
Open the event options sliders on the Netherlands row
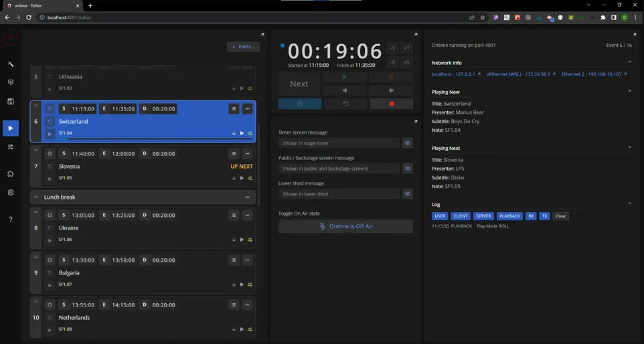[x=234, y=305]
